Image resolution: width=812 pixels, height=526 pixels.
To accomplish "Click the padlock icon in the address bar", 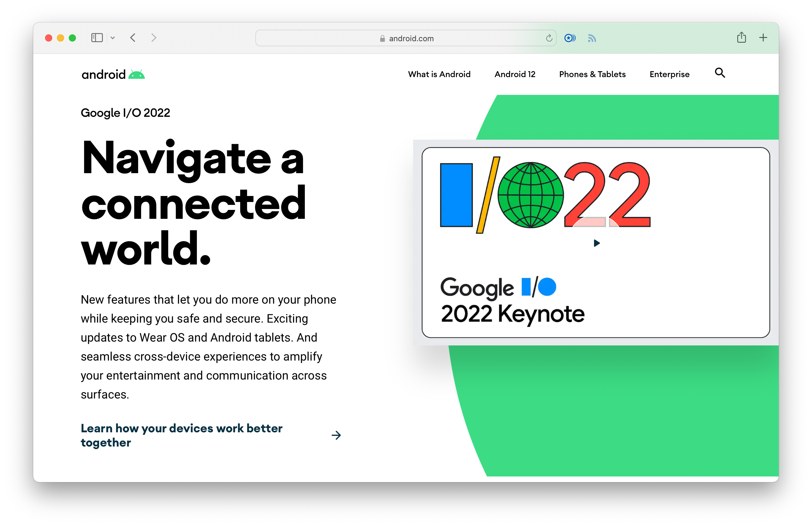I will click(382, 39).
